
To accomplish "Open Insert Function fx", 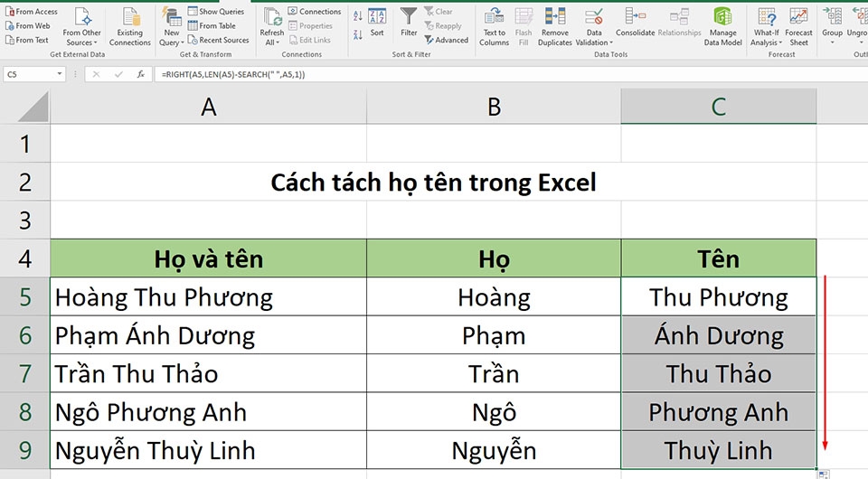I will [141, 74].
